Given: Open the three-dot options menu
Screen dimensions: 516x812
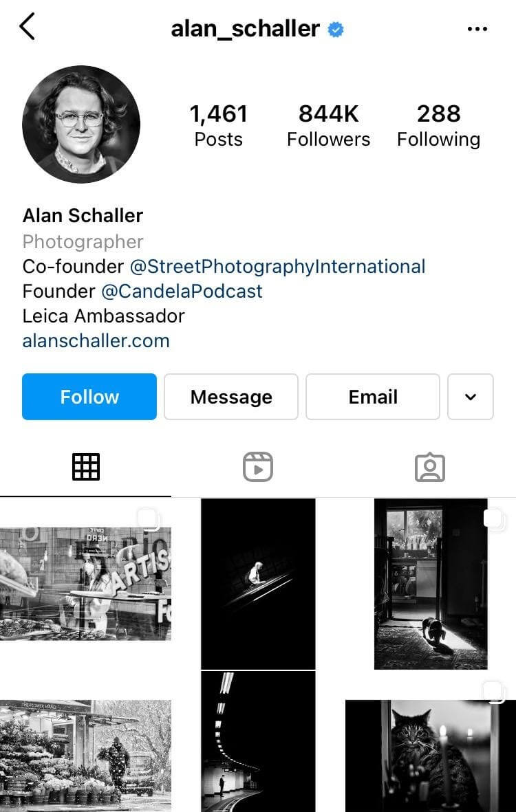Looking at the screenshot, I should 477,29.
